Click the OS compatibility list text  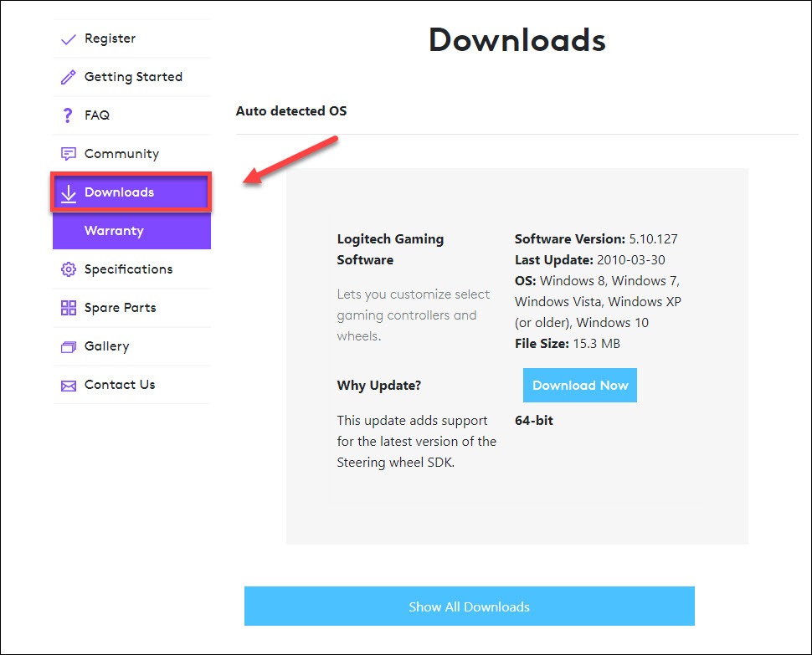tap(599, 302)
